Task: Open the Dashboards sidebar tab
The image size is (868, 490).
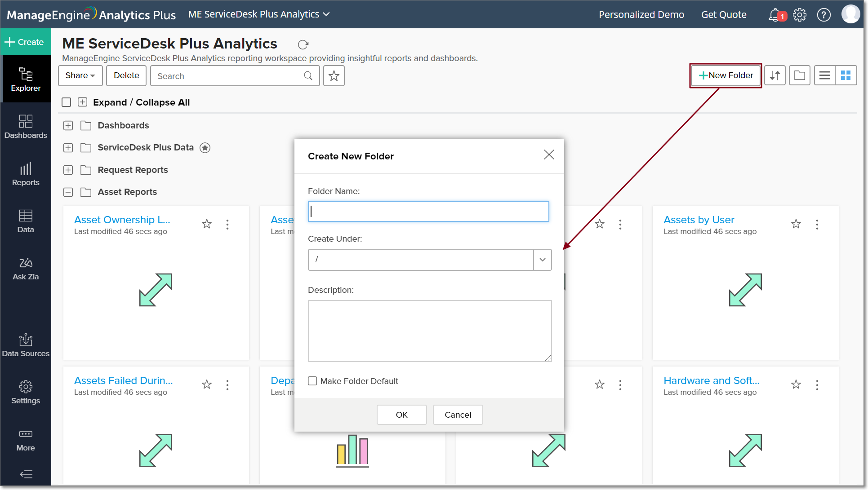Action: (x=26, y=127)
